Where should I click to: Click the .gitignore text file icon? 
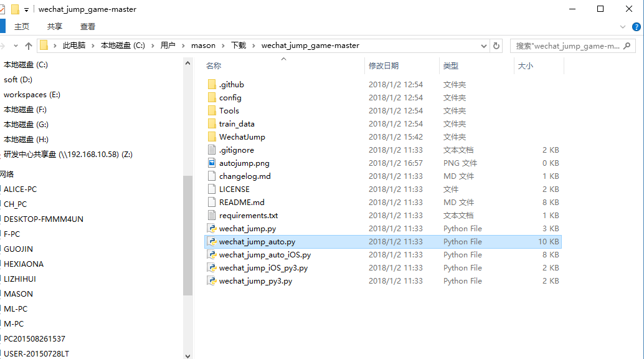(x=212, y=150)
